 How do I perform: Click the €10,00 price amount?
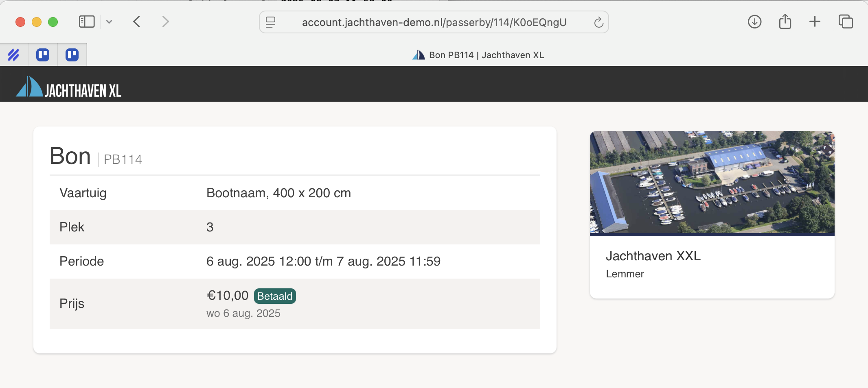coord(228,296)
